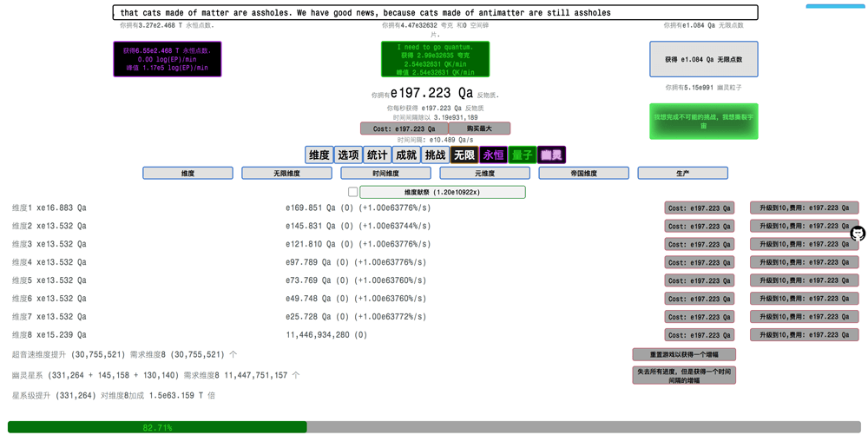Click 获得 e1.084 Qa 无限点数 button

click(703, 60)
